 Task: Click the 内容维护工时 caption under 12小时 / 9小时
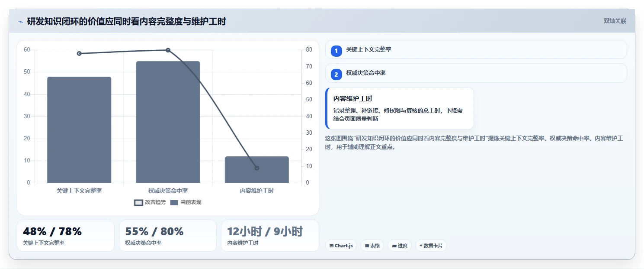(243, 243)
